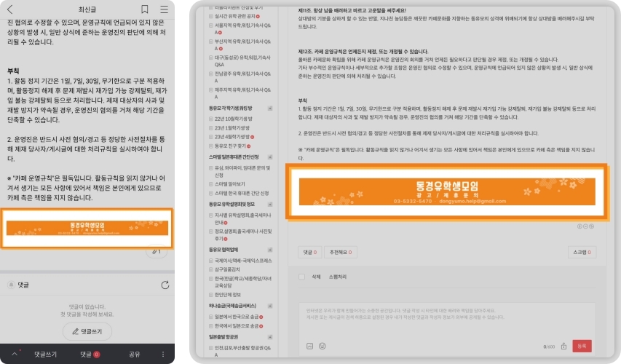Click the board icon beside 스마텔 알아보기
The image size is (621, 364).
211,184
